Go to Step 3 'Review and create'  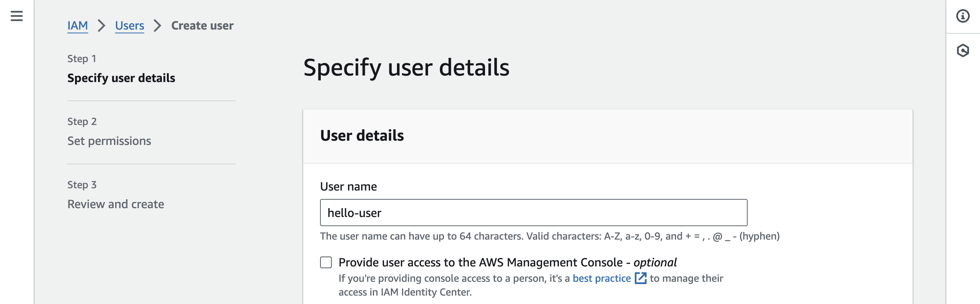click(116, 204)
